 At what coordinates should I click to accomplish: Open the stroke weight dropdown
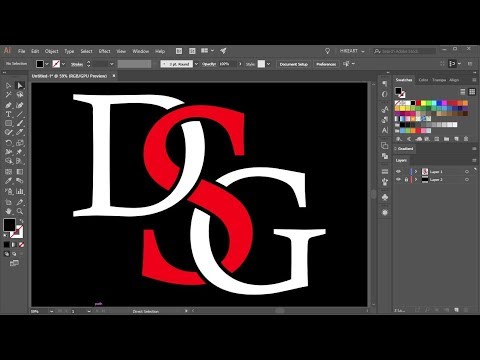112,64
